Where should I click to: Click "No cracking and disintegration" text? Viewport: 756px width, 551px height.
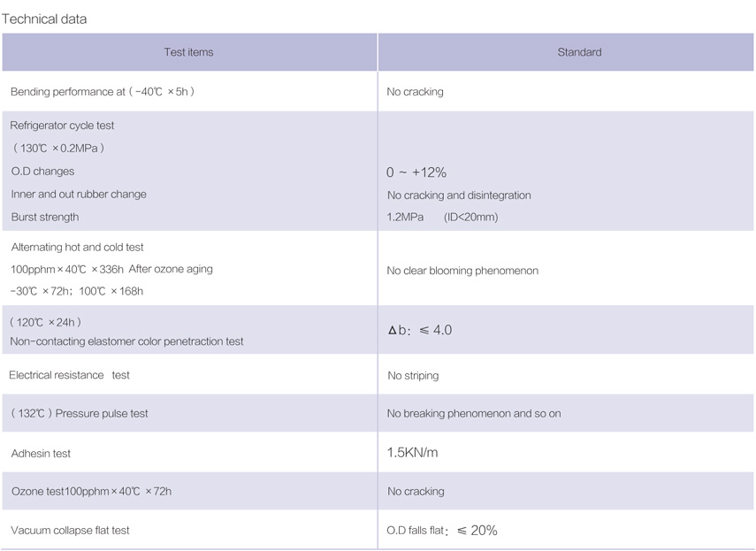point(459,195)
